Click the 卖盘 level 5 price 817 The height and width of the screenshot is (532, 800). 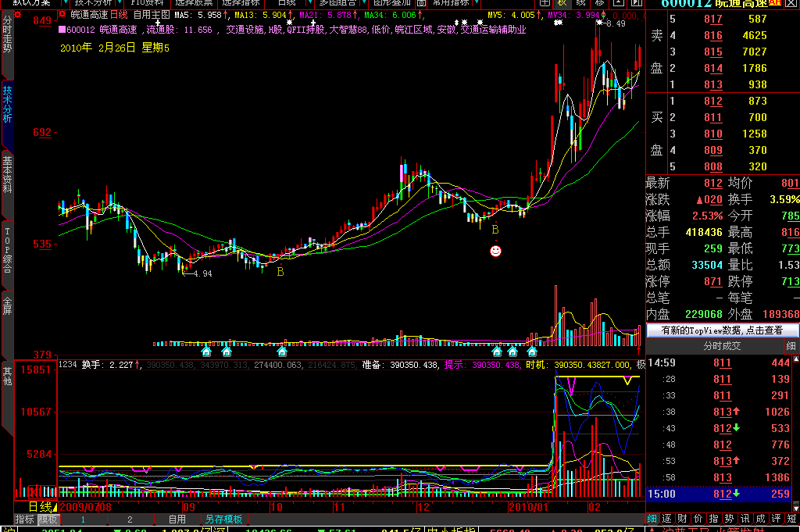[712, 20]
